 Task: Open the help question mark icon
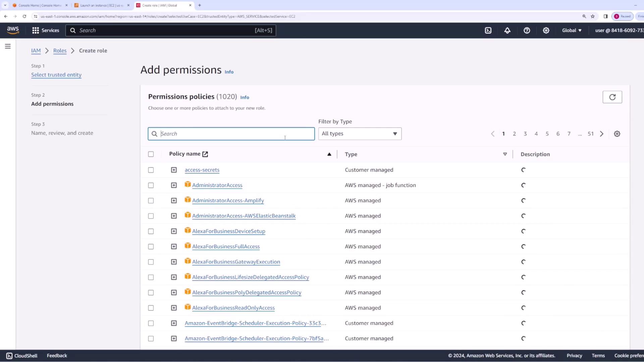(527, 31)
